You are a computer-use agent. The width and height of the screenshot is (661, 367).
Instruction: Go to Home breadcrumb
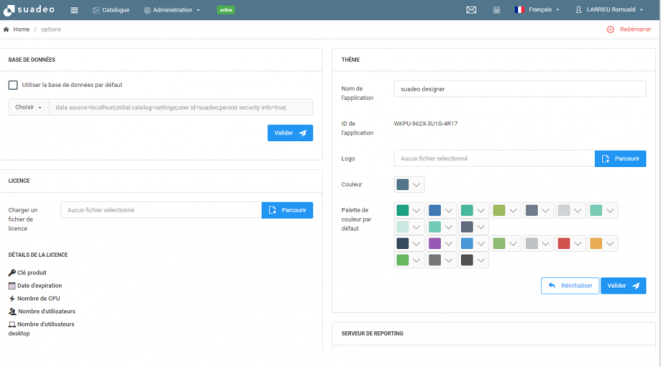click(x=21, y=29)
